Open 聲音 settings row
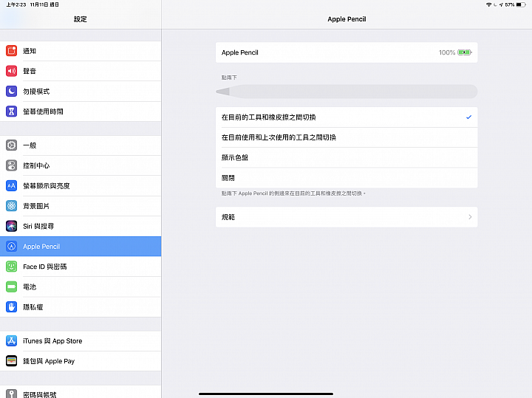 point(81,71)
